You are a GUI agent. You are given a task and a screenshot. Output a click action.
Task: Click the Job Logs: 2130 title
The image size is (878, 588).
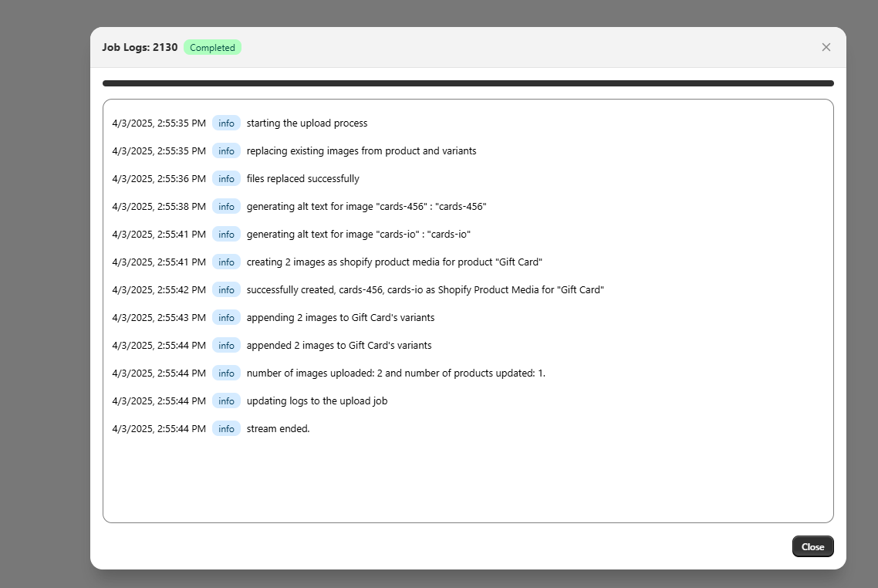[x=140, y=48]
